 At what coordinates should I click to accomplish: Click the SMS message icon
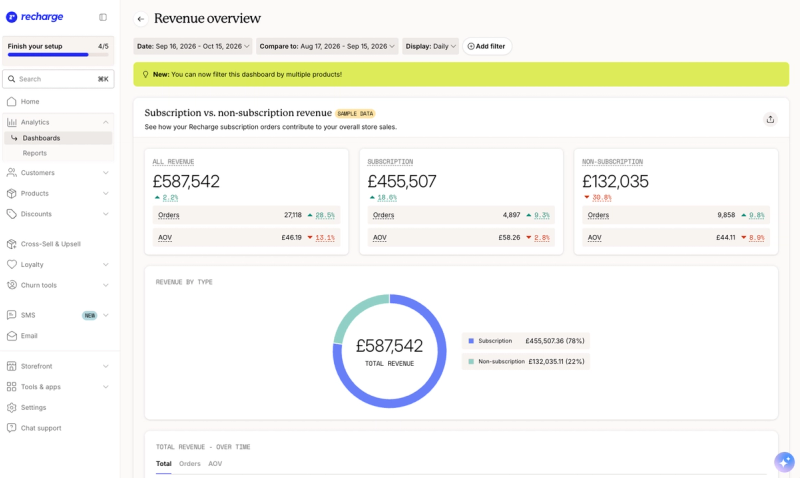pyautogui.click(x=11, y=315)
